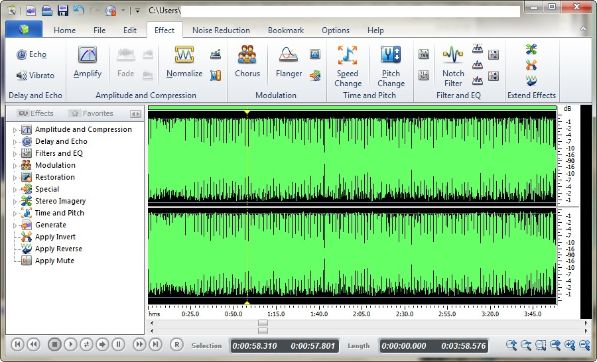
Task: Click the blue square icon beside Flanger
Action: [315, 54]
